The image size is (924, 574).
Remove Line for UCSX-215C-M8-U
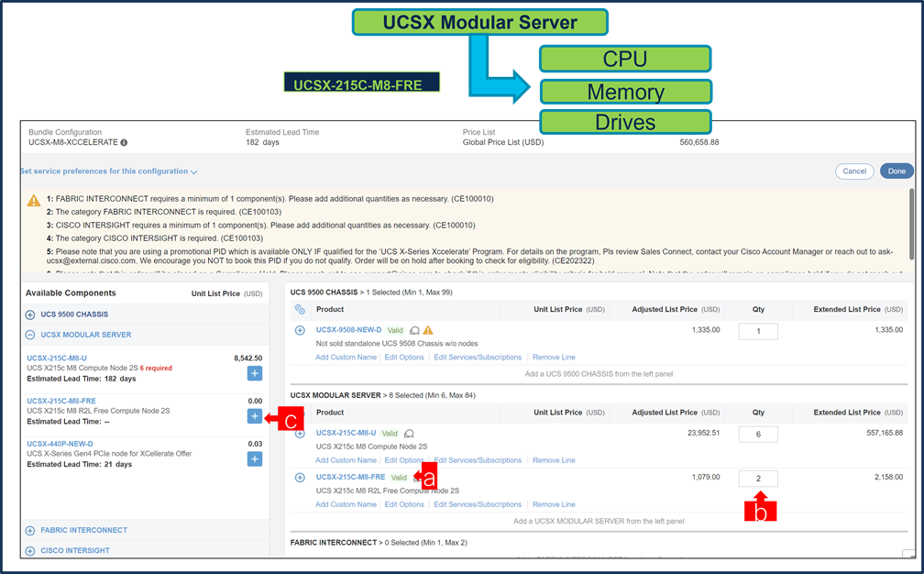pos(554,460)
